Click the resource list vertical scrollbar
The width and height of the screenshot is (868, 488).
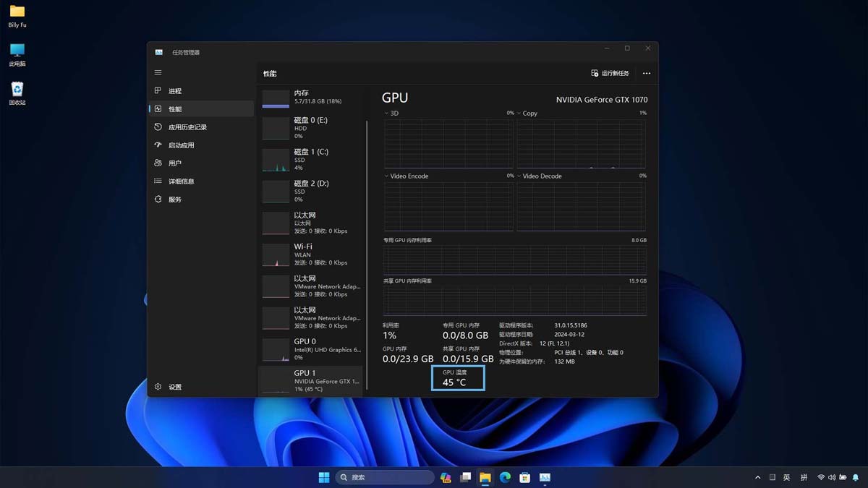(367, 253)
